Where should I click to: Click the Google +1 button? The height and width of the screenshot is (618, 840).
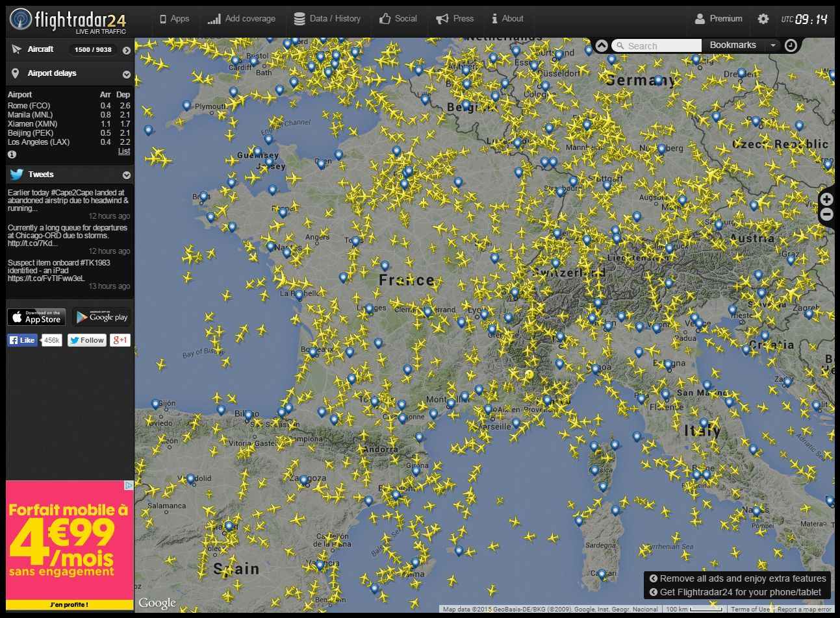point(120,340)
